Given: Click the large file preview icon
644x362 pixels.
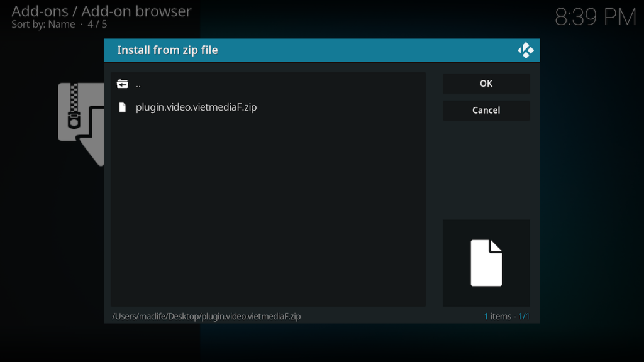Looking at the screenshot, I should [x=486, y=263].
